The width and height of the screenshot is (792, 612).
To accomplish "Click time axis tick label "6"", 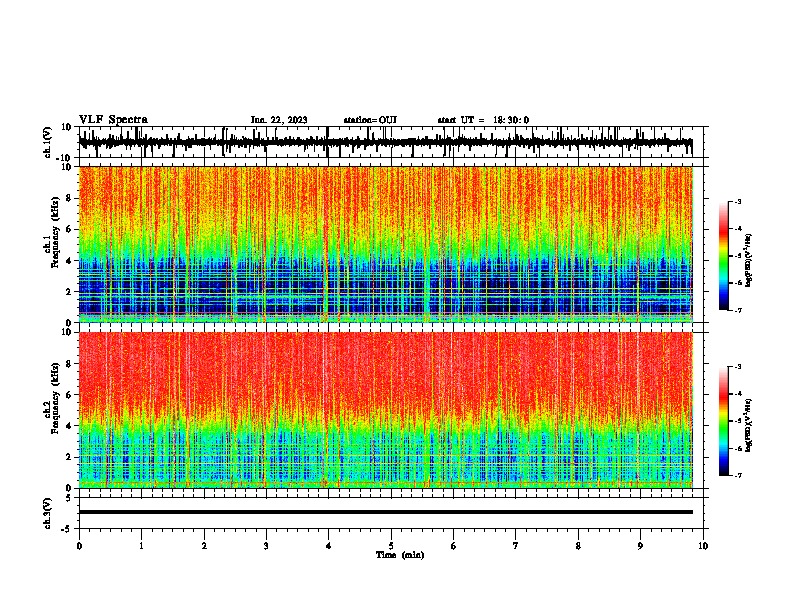I will 454,546.
